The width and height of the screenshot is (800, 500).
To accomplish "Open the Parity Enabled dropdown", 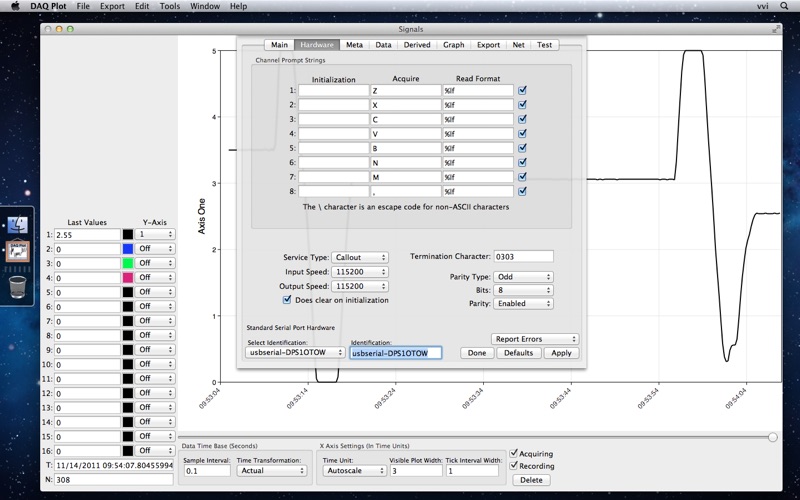I will pyautogui.click(x=523, y=303).
